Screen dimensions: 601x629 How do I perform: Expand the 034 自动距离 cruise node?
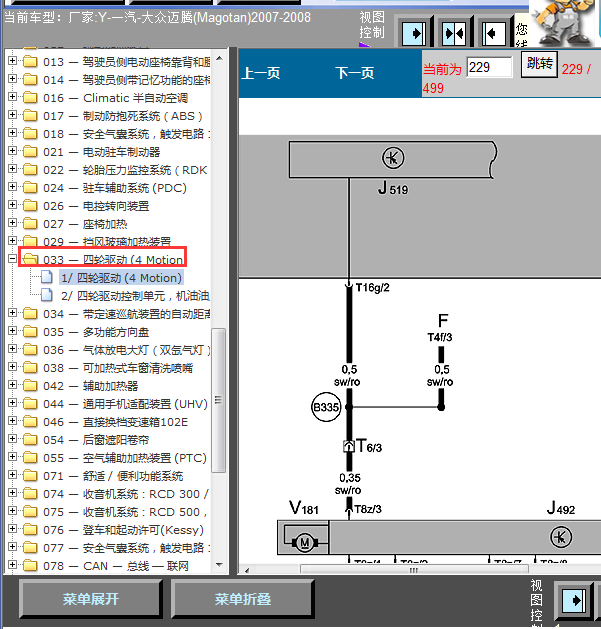pos(12,312)
